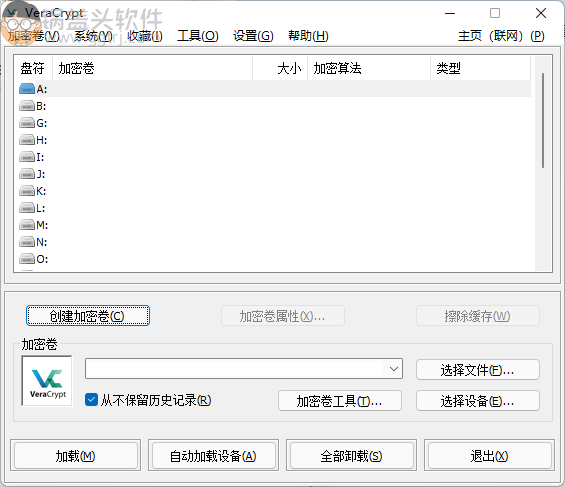
Task: Click the VeraCrypt logo image
Action: coord(47,381)
